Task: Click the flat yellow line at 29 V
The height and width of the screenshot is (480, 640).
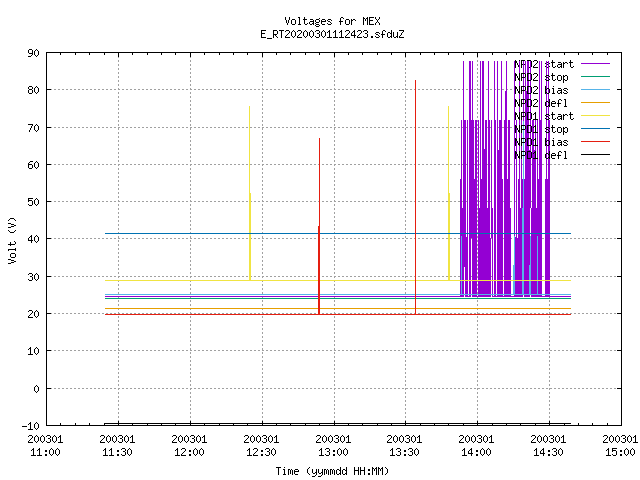Action: click(338, 280)
